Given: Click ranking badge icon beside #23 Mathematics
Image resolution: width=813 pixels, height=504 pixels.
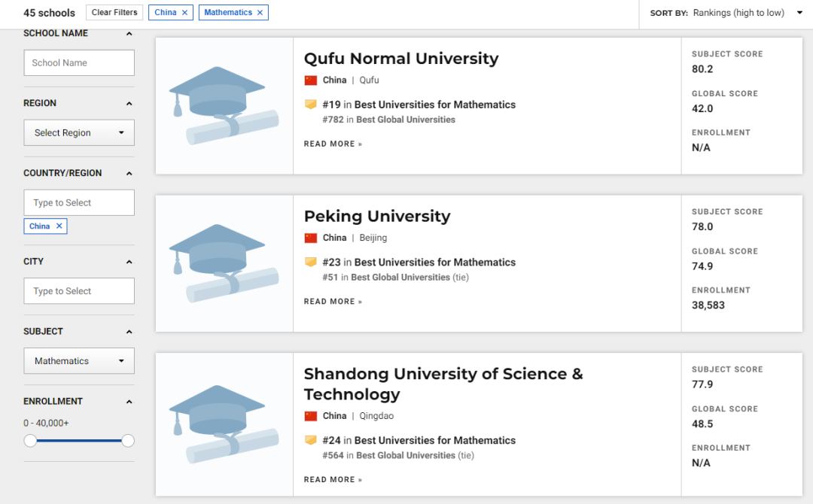Looking at the screenshot, I should click(x=310, y=263).
